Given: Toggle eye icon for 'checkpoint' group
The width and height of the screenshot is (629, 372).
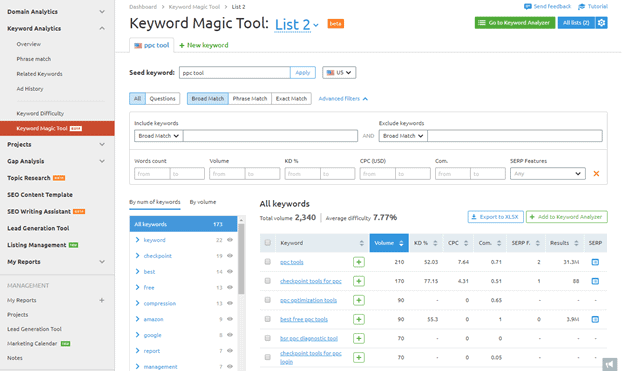Looking at the screenshot, I should 230,256.
